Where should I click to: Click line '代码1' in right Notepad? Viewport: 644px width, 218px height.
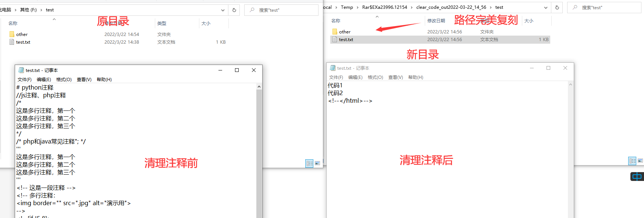(x=335, y=86)
